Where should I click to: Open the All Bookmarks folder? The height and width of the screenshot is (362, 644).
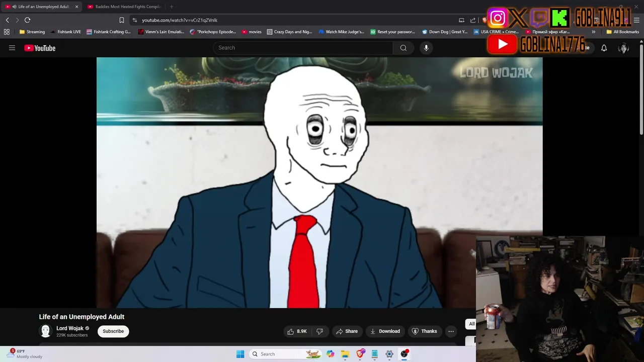pos(623,32)
